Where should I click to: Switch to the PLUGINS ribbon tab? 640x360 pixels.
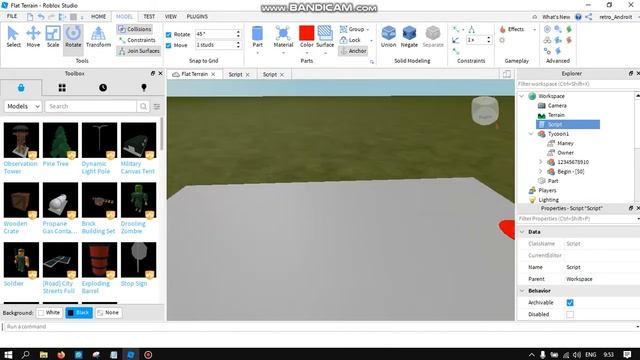[197, 16]
